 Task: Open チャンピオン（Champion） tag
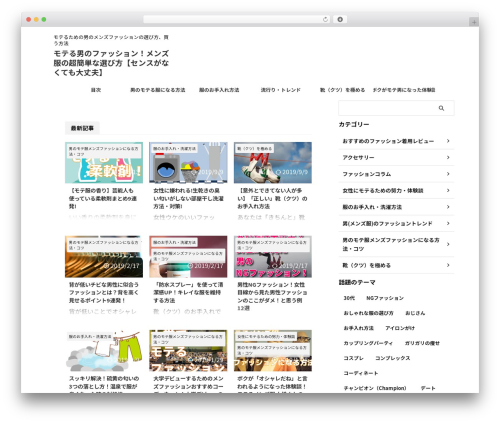tap(375, 388)
